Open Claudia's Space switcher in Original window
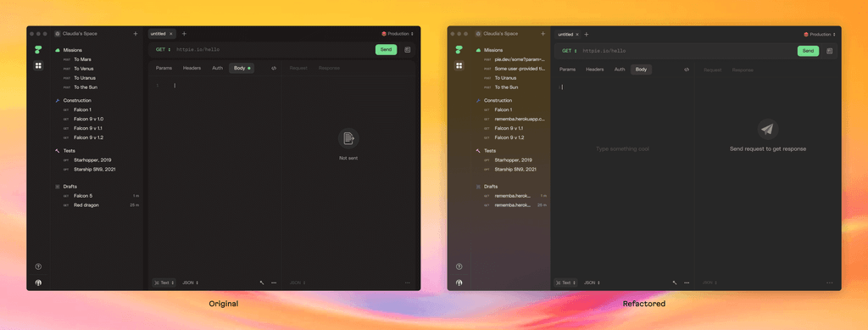 [x=75, y=34]
